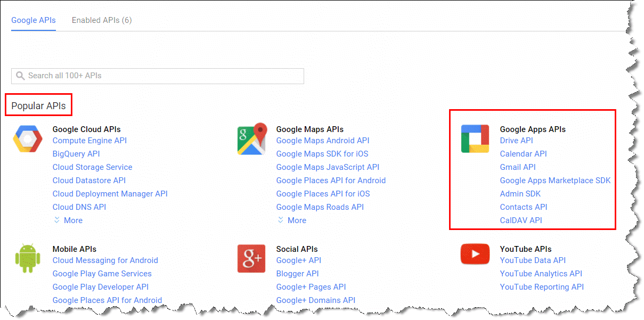Screen dimensions: 644x320
Task: Open the BigQuery API link
Action: click(x=76, y=154)
